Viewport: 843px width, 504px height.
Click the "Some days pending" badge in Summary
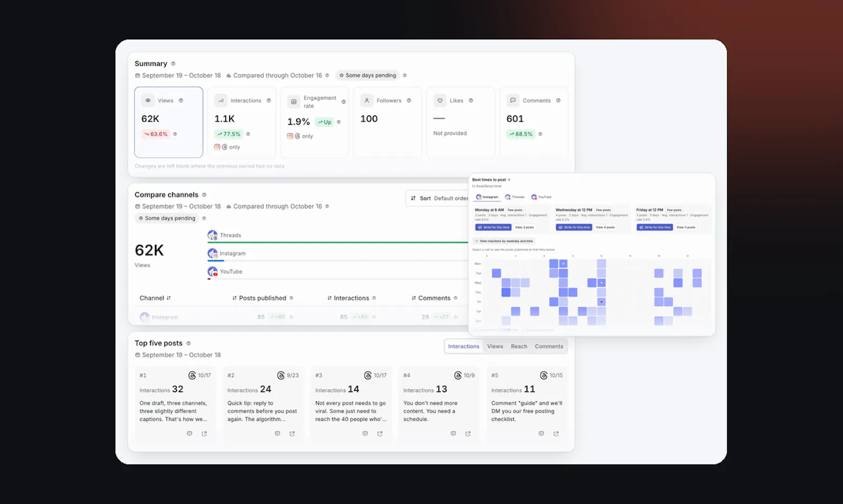click(x=368, y=75)
